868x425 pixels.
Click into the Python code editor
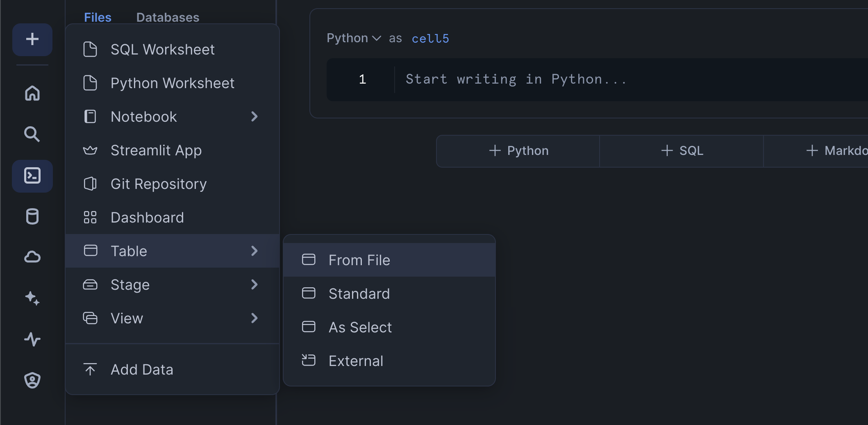click(574, 80)
